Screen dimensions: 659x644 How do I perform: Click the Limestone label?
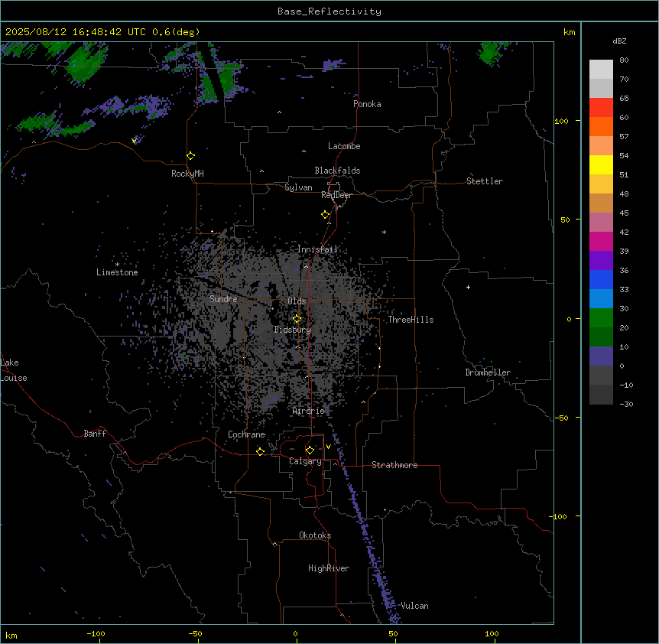(117, 272)
